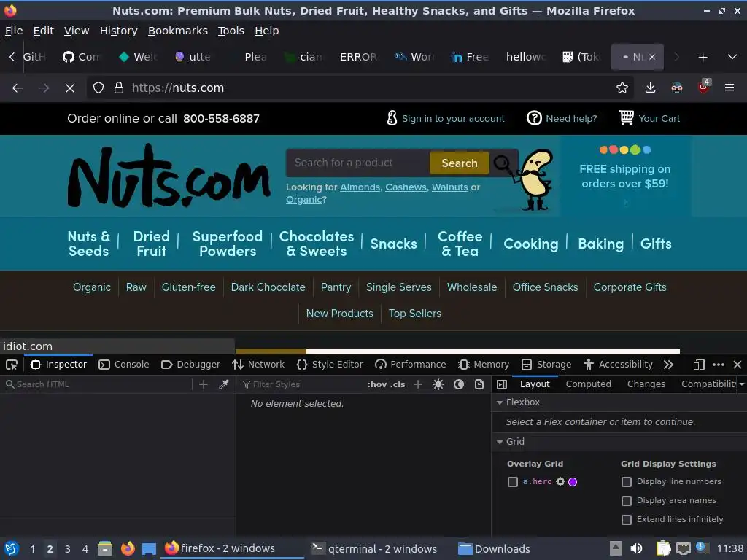
Task: Enable Display line numbers
Action: [x=627, y=482]
